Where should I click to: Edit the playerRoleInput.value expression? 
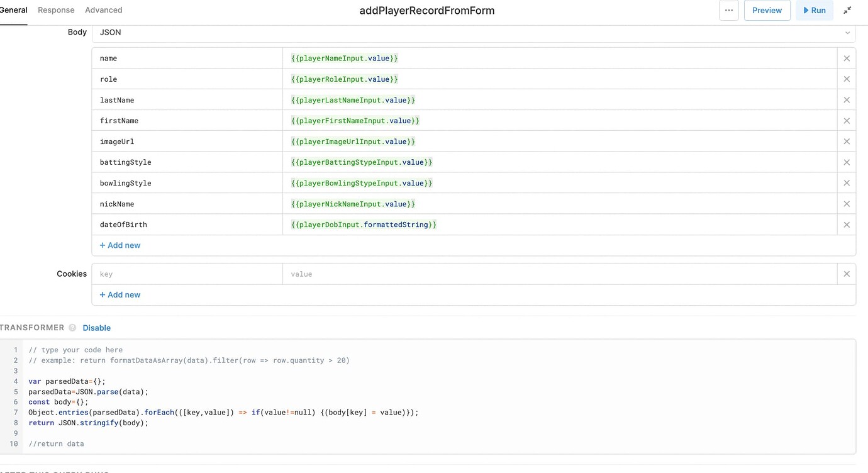pos(560,79)
